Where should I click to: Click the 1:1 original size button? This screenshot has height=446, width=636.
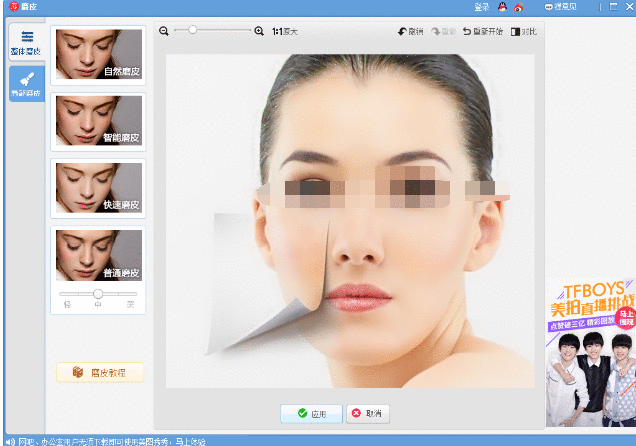(285, 32)
